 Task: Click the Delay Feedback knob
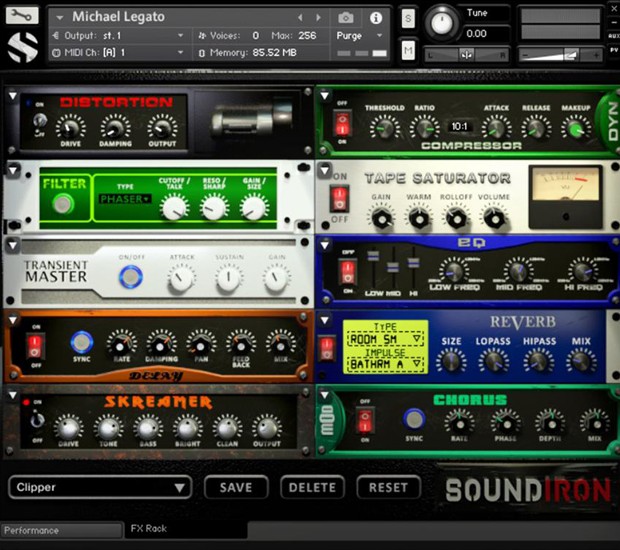[x=241, y=346]
